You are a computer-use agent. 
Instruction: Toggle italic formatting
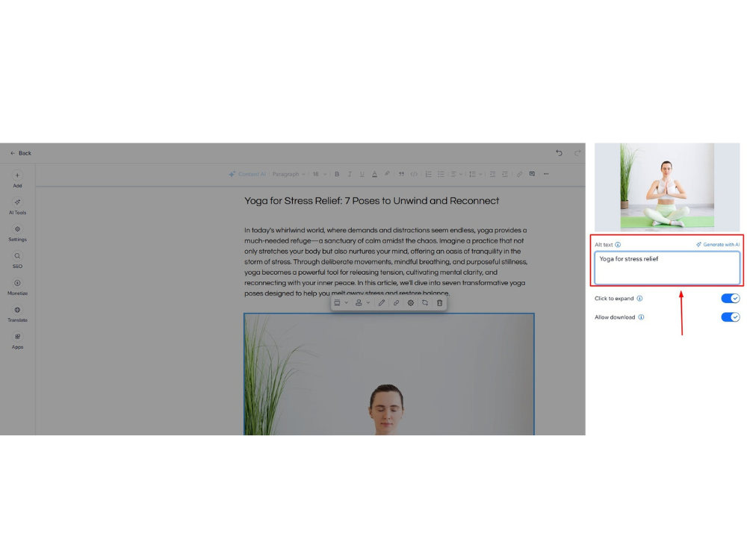350,174
